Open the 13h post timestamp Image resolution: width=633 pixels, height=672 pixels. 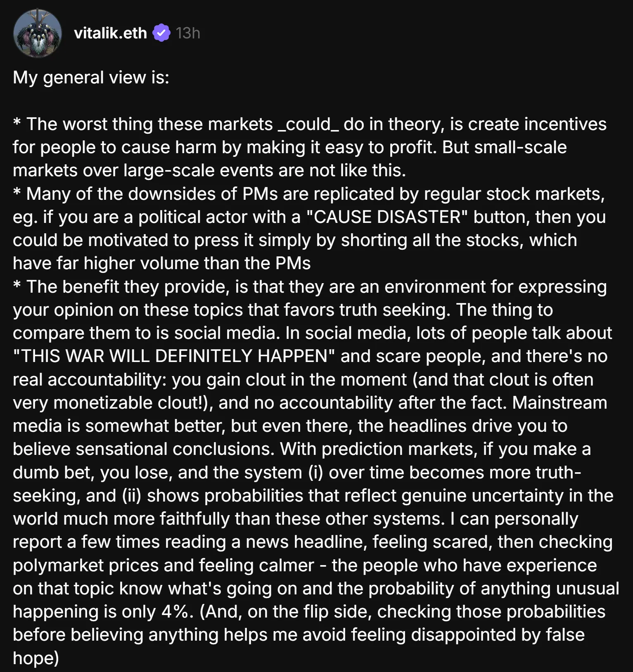click(188, 33)
